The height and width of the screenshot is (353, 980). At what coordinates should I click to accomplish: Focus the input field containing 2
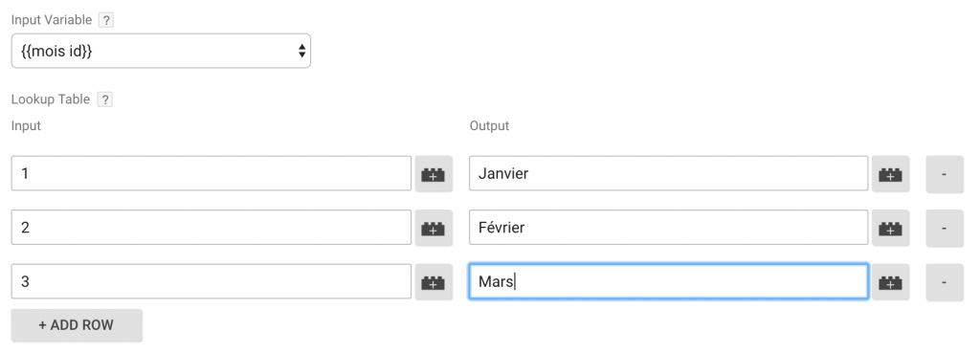coord(212,228)
